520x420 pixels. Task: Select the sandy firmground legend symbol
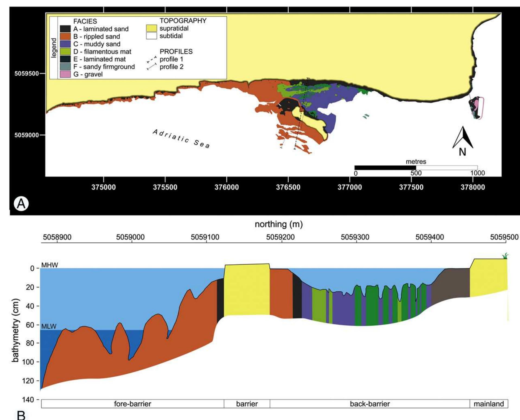(x=65, y=65)
